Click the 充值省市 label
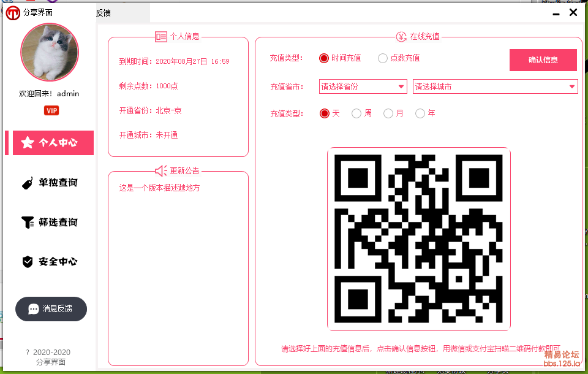This screenshot has height=374, width=588. pyautogui.click(x=287, y=86)
